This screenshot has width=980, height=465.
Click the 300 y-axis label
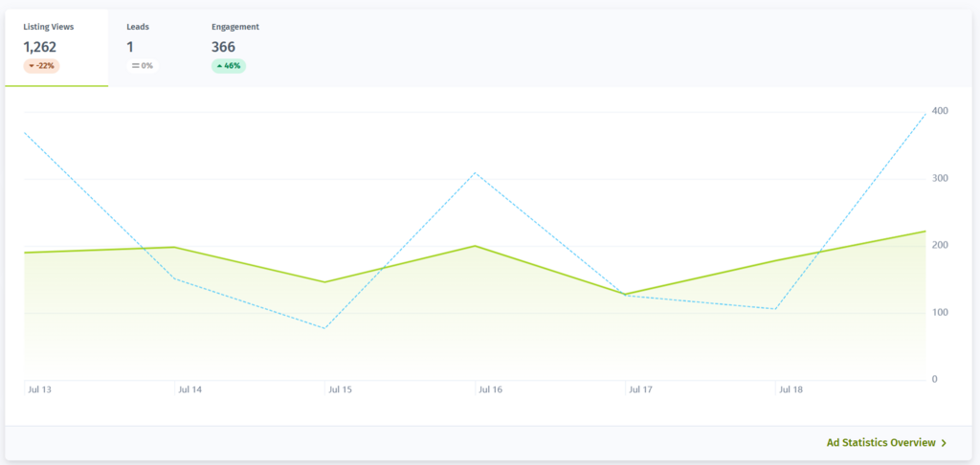click(940, 178)
